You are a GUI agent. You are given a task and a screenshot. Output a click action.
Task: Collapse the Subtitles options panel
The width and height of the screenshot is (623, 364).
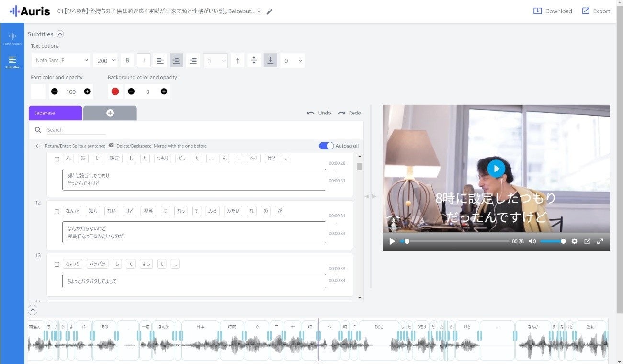click(60, 34)
